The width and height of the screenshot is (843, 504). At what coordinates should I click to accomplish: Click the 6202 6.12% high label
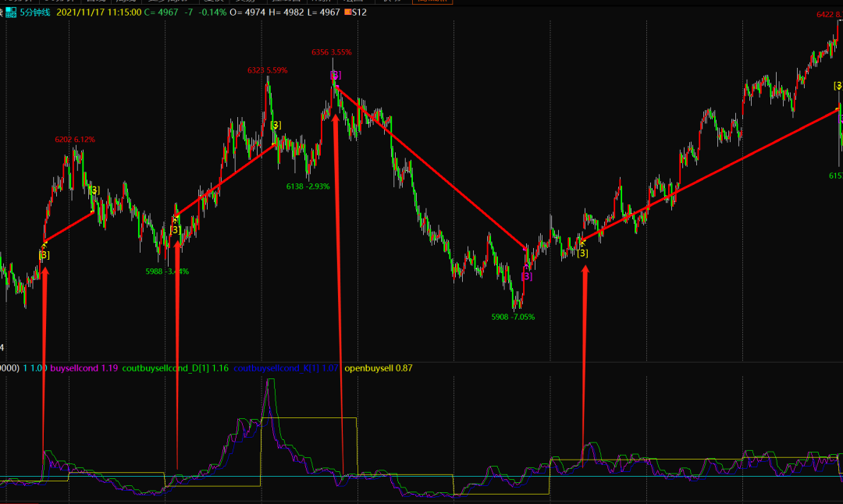click(74, 140)
